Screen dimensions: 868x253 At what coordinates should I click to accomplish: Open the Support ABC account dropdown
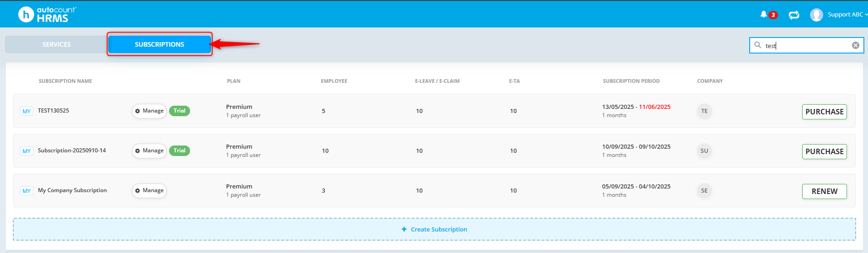847,15
